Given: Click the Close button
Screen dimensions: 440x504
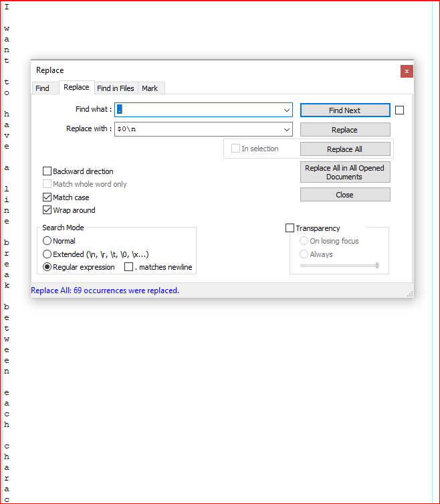Looking at the screenshot, I should pos(345,195).
